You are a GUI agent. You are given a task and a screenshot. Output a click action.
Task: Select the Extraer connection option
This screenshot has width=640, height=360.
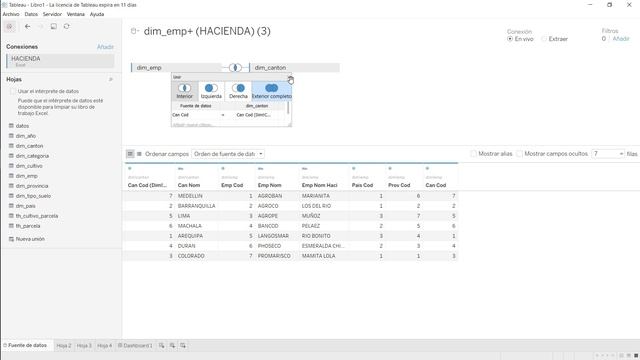coord(544,39)
